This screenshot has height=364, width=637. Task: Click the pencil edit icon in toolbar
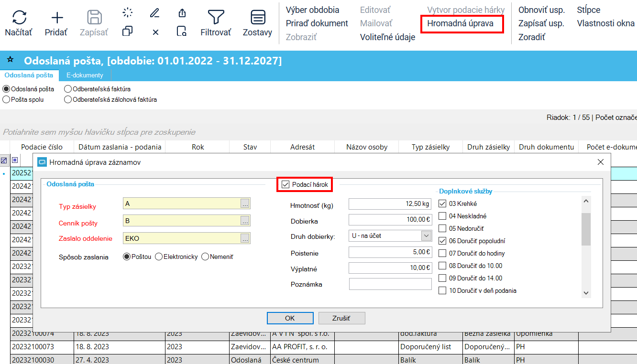click(x=154, y=13)
